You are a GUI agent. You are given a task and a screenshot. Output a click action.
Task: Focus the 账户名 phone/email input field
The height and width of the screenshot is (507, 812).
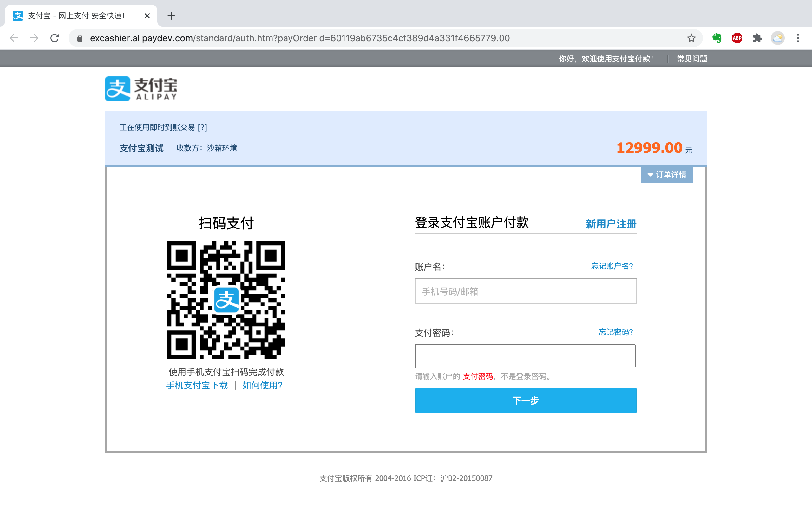pyautogui.click(x=526, y=291)
